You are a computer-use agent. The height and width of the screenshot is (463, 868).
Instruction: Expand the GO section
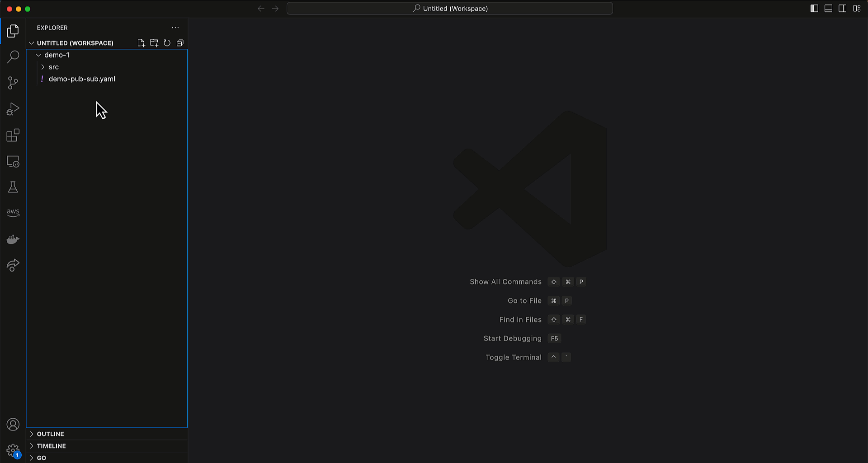[x=107, y=458]
